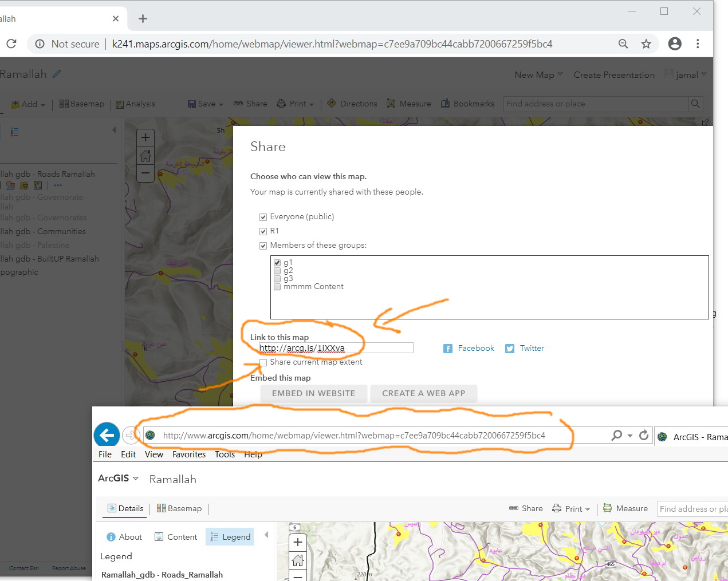Open a new Chrome tab
Screen dimensions: 728x581
coord(143,19)
